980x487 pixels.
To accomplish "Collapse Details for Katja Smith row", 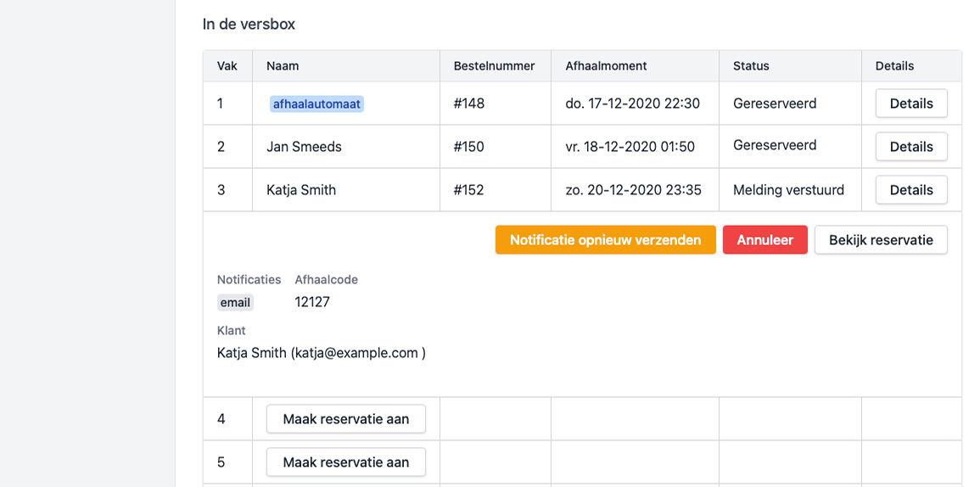I will click(x=911, y=190).
